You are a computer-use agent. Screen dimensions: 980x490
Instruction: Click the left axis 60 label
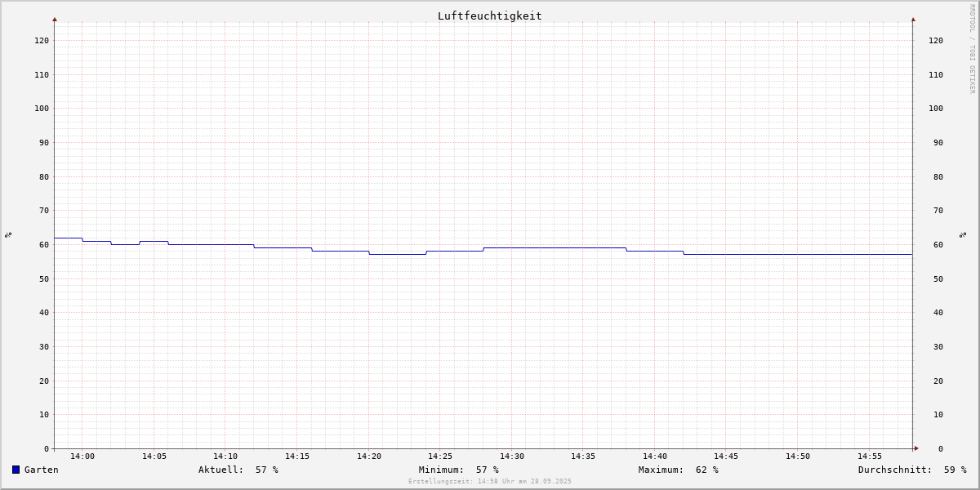44,244
